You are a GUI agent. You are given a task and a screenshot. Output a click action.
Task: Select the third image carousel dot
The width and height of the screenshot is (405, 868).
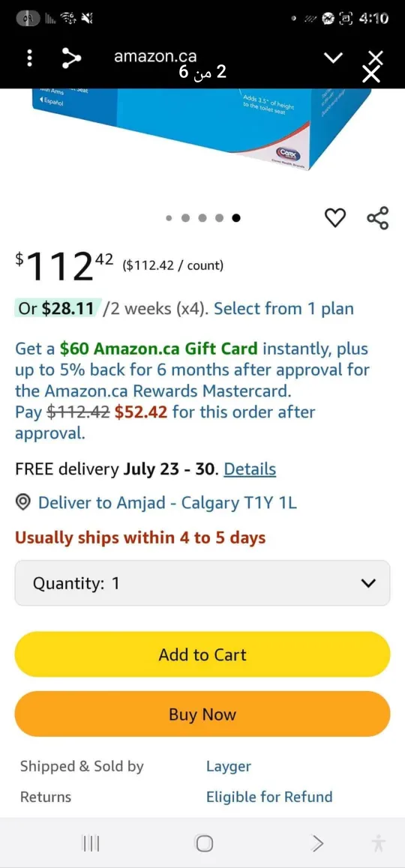(x=202, y=218)
